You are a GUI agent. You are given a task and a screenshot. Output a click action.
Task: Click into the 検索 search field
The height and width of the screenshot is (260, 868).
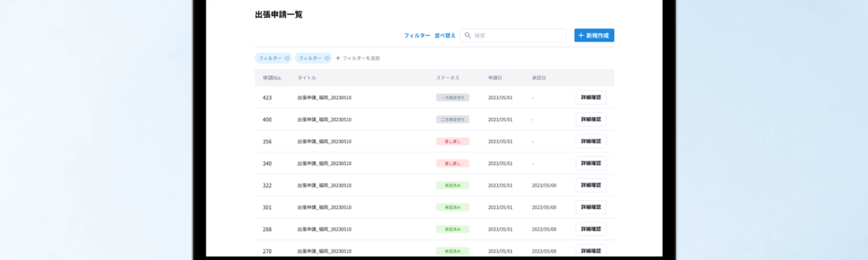point(513,35)
